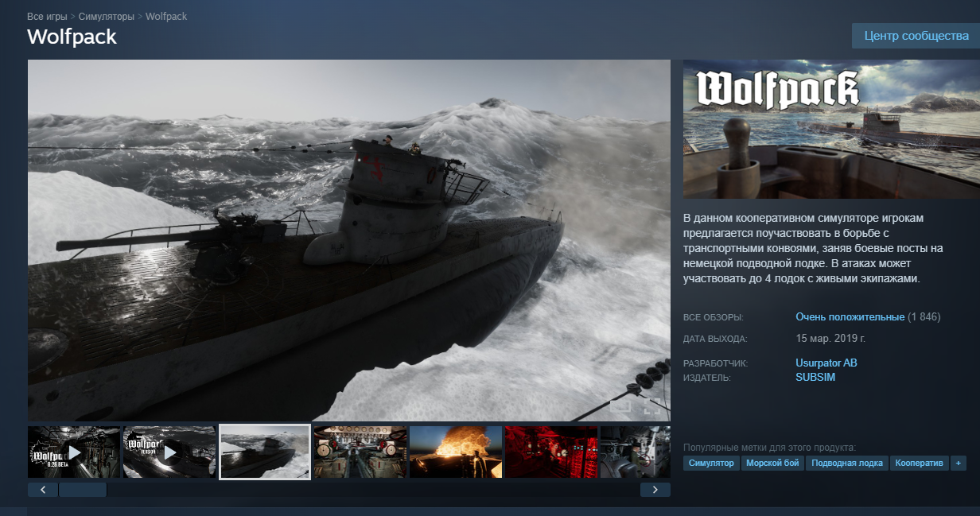The image size is (980, 516).
Task: Click the thumbnail strip scrollbar handle
Action: click(x=83, y=490)
